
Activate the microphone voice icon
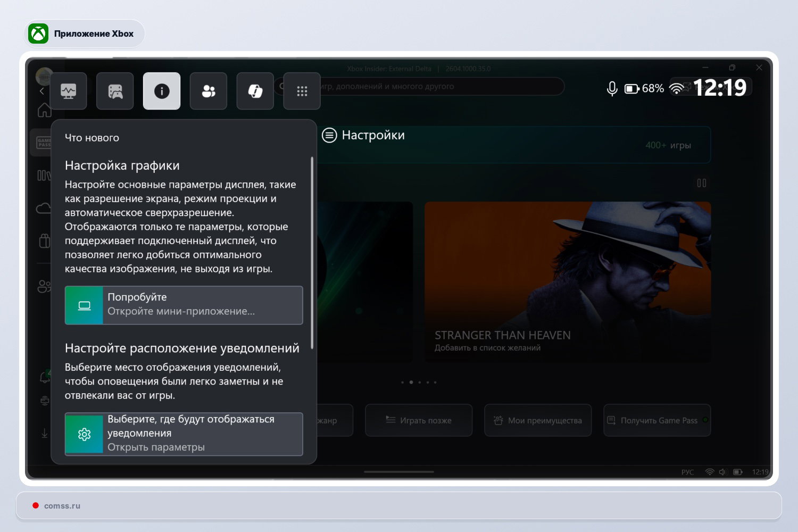tap(612, 88)
